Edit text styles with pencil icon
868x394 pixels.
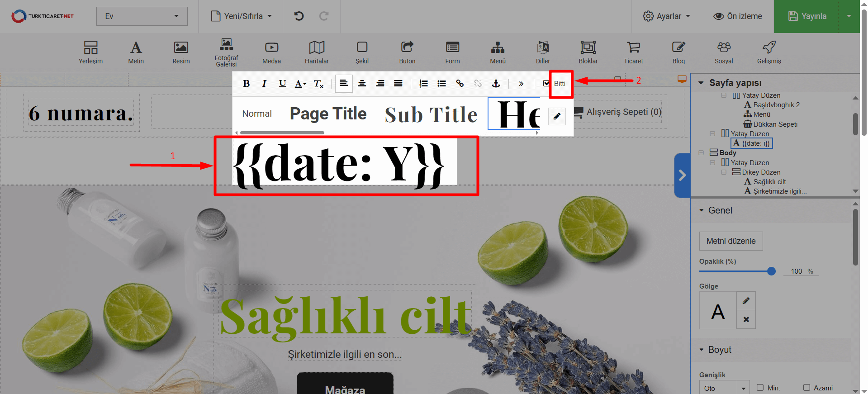pyautogui.click(x=557, y=116)
